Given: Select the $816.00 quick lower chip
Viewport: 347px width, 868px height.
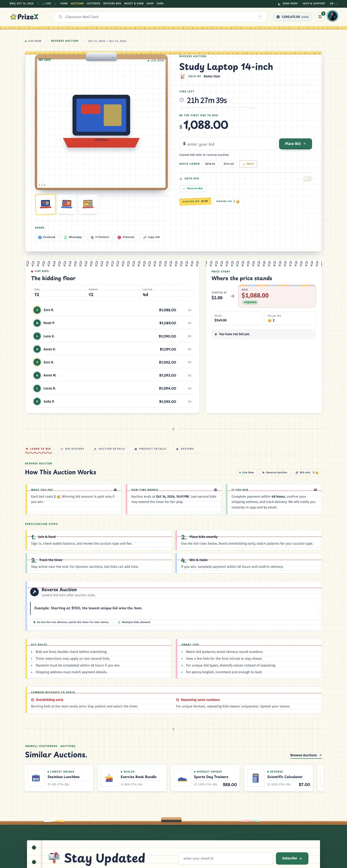Looking at the screenshot, I should click(x=210, y=164).
